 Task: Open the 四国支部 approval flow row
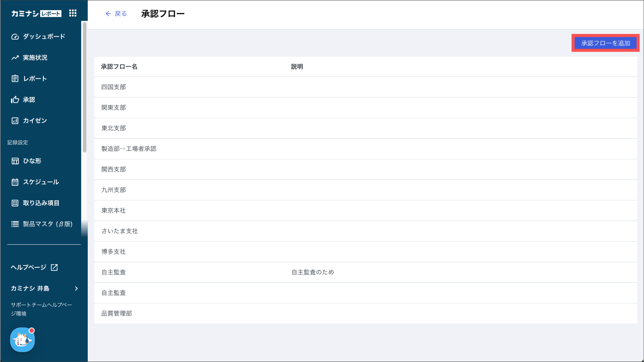114,87
